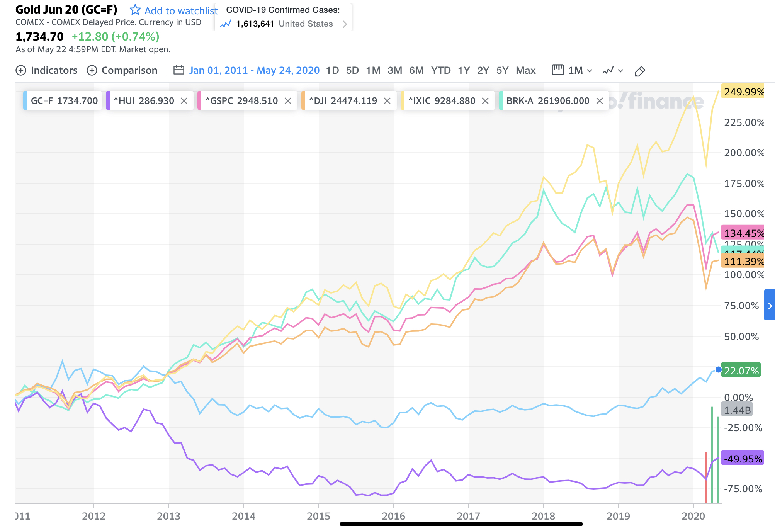This screenshot has height=532, width=775.
Task: Click the Add to watchlist star icon
Action: tap(135, 10)
